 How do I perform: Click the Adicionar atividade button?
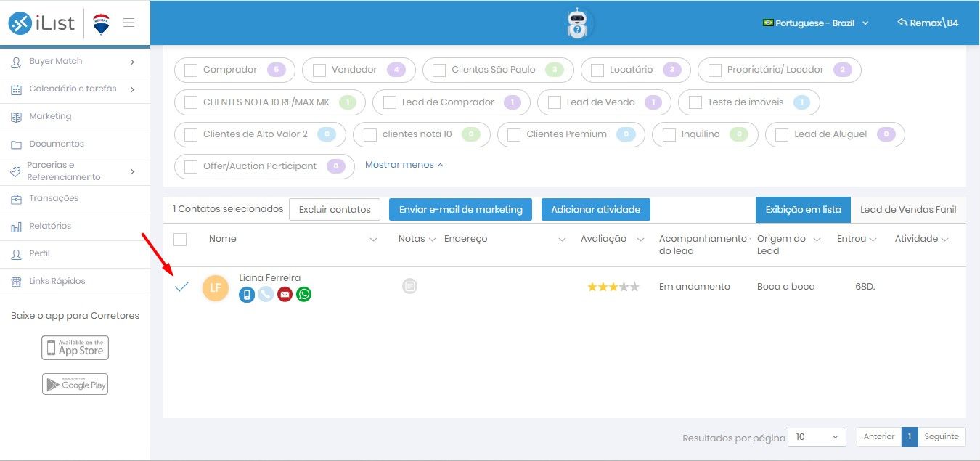(x=596, y=209)
